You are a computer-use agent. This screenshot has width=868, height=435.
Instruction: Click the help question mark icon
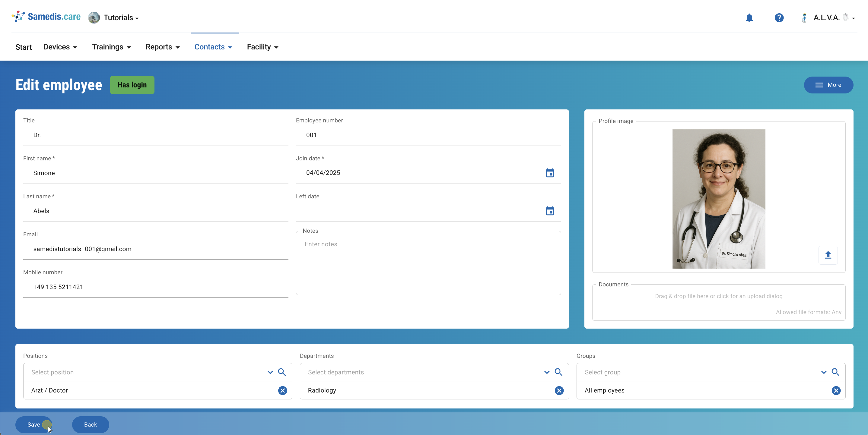coord(779,17)
